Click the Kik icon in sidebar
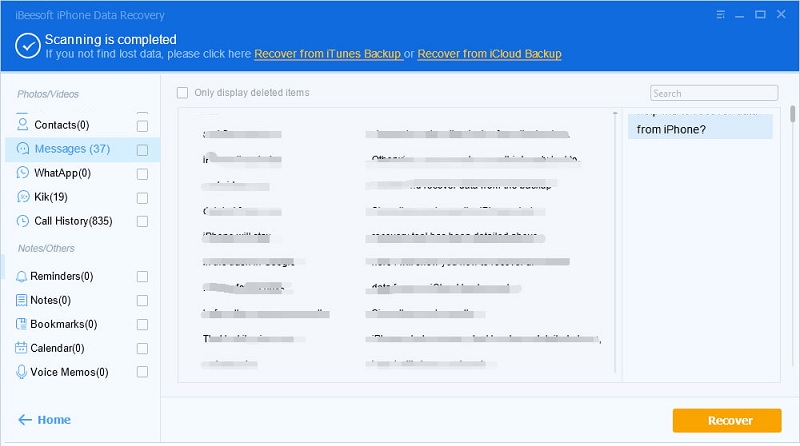This screenshot has width=800, height=446. click(22, 196)
